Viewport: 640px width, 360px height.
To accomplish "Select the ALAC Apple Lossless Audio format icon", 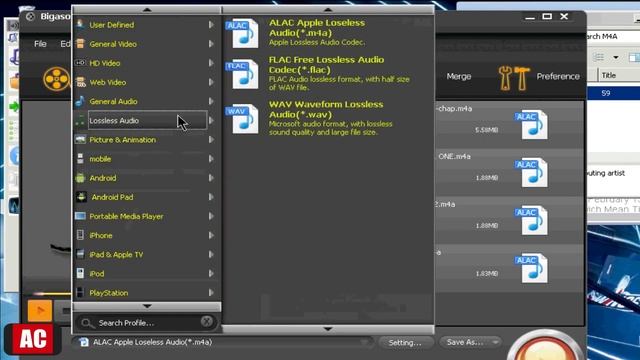I will pos(242,34).
